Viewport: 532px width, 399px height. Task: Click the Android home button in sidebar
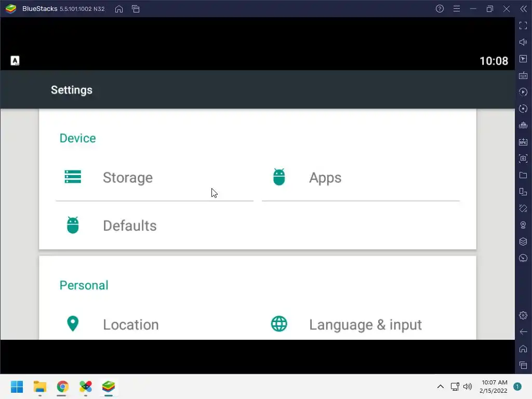point(523,349)
